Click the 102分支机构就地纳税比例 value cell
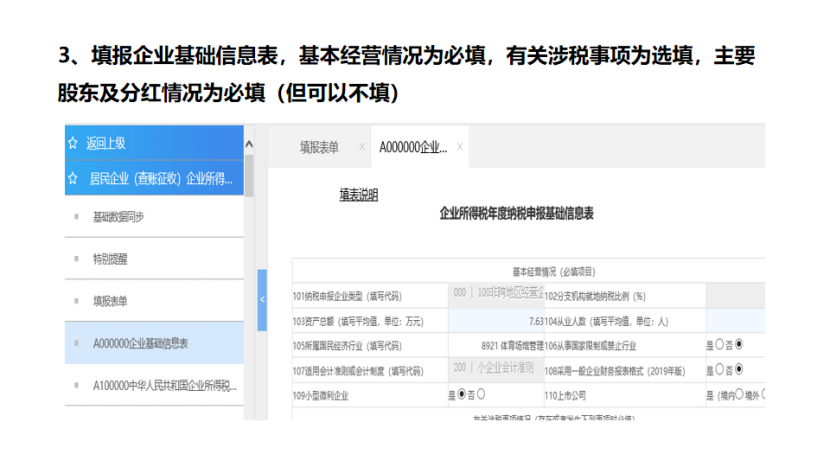 click(735, 295)
